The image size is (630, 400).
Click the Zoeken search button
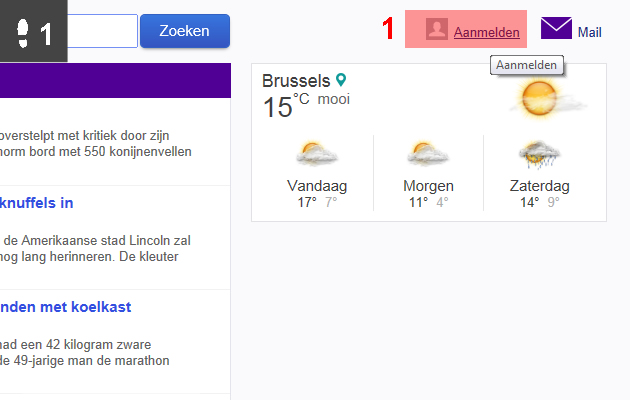(185, 31)
